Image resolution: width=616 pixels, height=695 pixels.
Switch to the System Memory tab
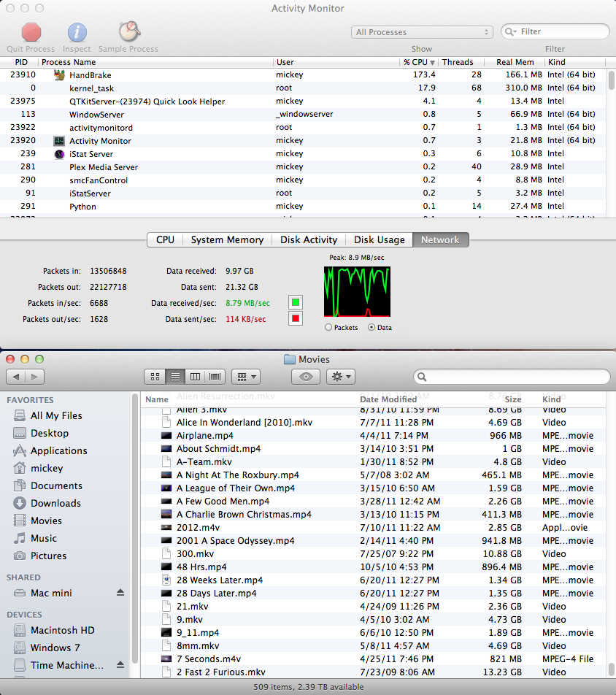[227, 239]
